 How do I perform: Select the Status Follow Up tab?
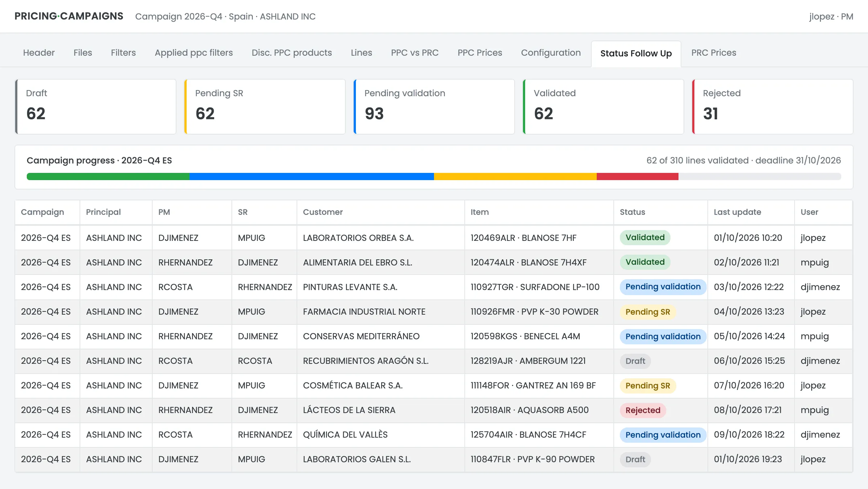[636, 54]
